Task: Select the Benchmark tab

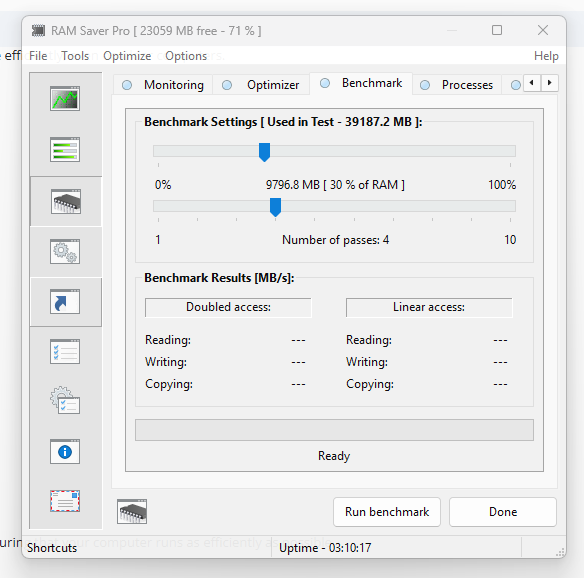Action: 361,83
